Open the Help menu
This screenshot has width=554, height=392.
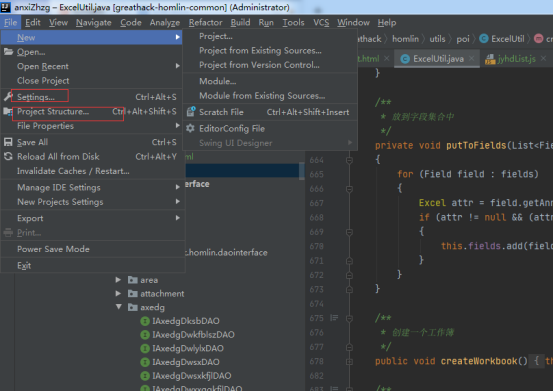pyautogui.click(x=387, y=23)
